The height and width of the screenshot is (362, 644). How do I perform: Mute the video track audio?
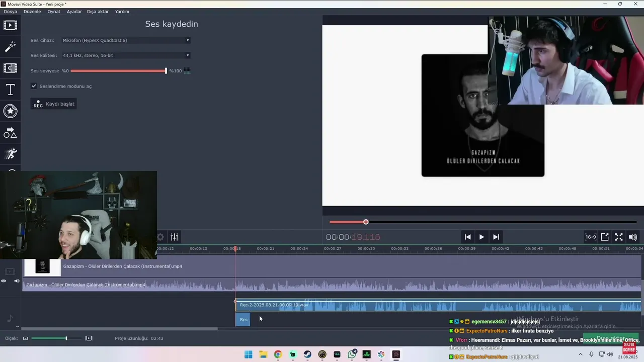coord(17,281)
